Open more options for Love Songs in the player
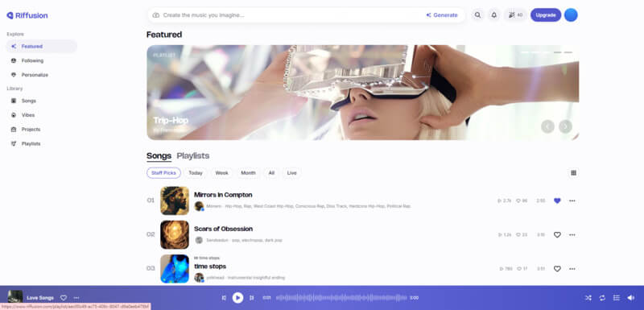The height and width of the screenshot is (310, 644). tap(76, 298)
